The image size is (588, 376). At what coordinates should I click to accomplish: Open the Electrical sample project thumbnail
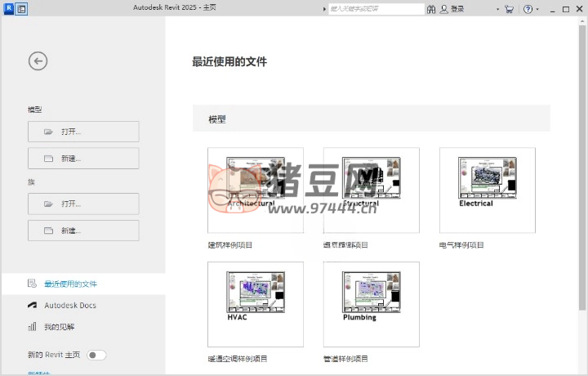[487, 190]
